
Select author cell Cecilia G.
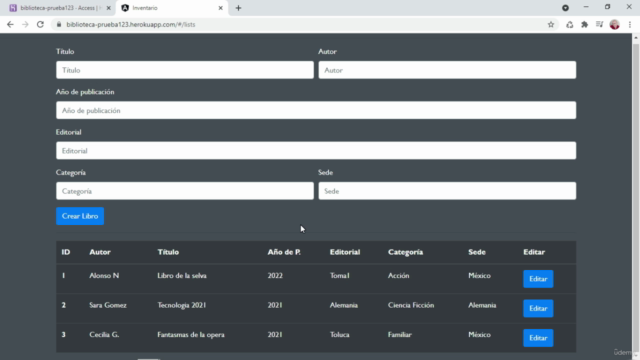click(x=104, y=335)
